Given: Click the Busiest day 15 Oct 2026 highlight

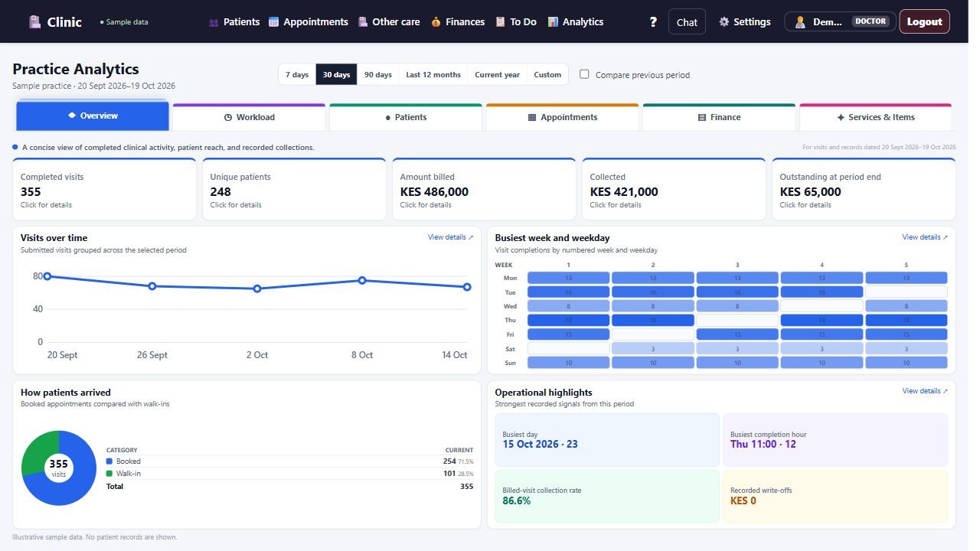Looking at the screenshot, I should (x=607, y=440).
